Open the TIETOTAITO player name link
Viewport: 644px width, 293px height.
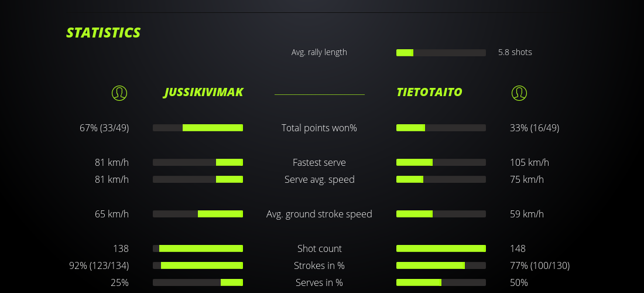(x=429, y=93)
